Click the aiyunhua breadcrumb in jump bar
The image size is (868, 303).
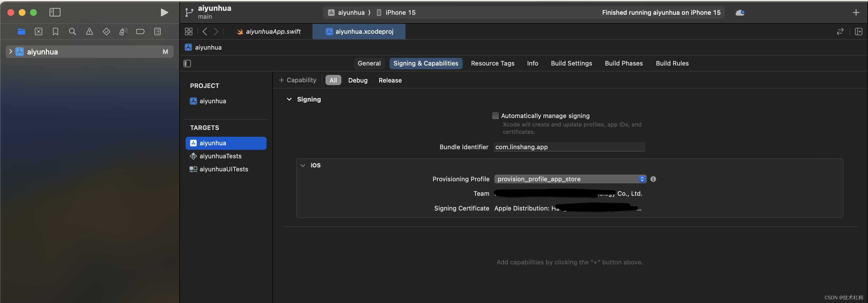click(x=203, y=48)
